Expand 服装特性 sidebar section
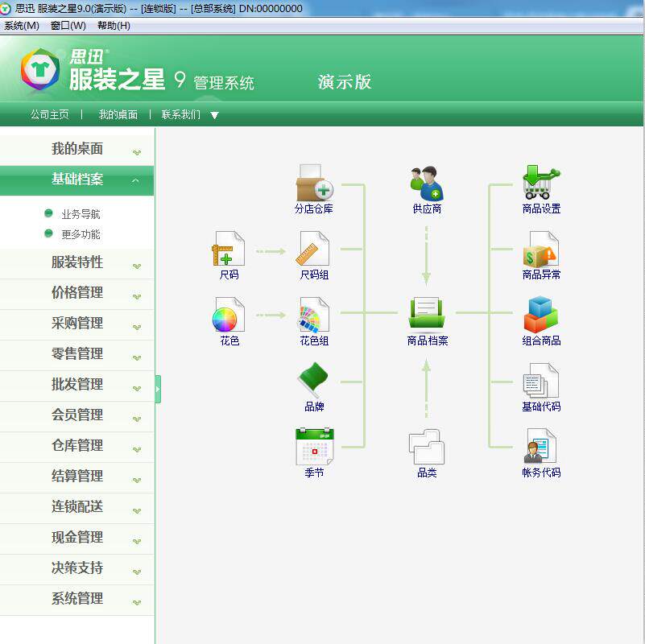The image size is (645, 644). (x=77, y=262)
